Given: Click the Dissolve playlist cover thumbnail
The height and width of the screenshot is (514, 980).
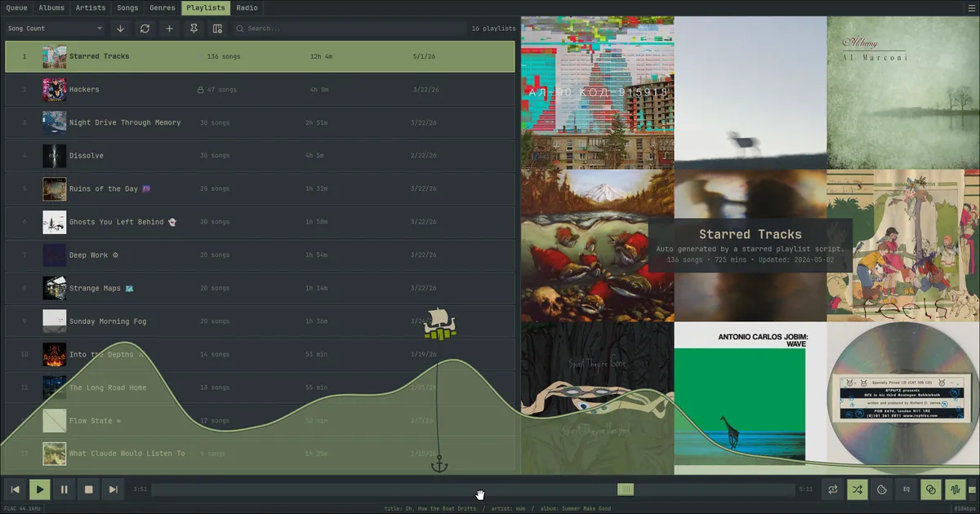Looking at the screenshot, I should (x=55, y=156).
